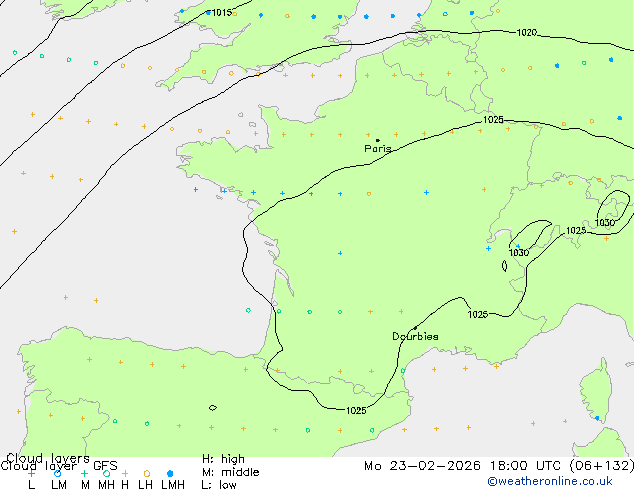Click the 1015 isobar label
This screenshot has height=490, width=634.
[222, 13]
